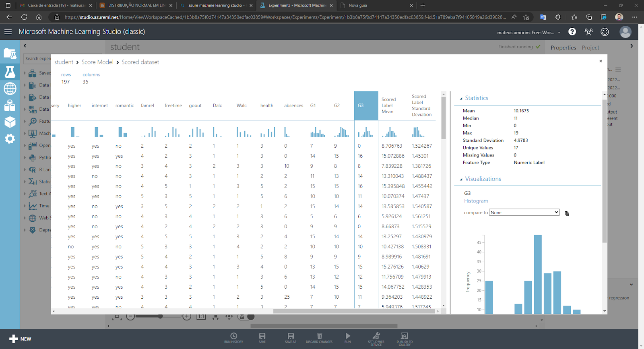This screenshot has height=349, width=644.
Task: Switch to the 'Caixa de entrada' browser tab
Action: (56, 6)
